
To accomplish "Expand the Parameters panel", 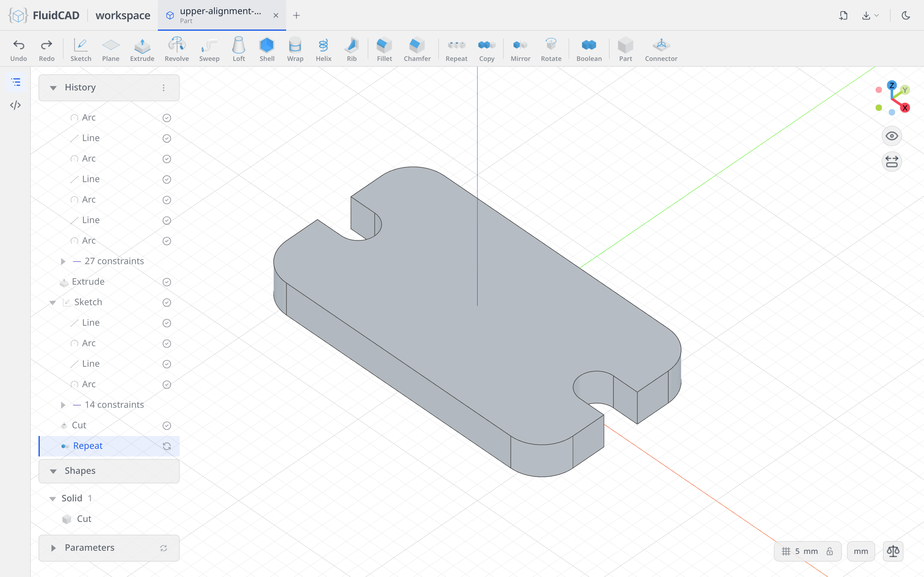I will coord(53,548).
